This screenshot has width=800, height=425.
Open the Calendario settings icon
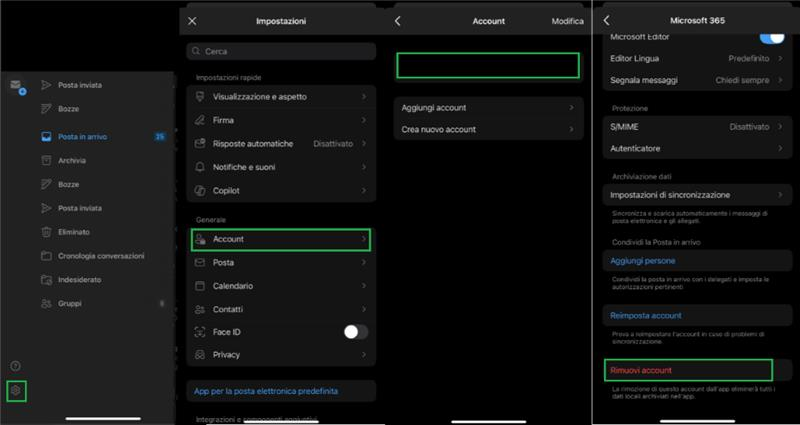[200, 286]
